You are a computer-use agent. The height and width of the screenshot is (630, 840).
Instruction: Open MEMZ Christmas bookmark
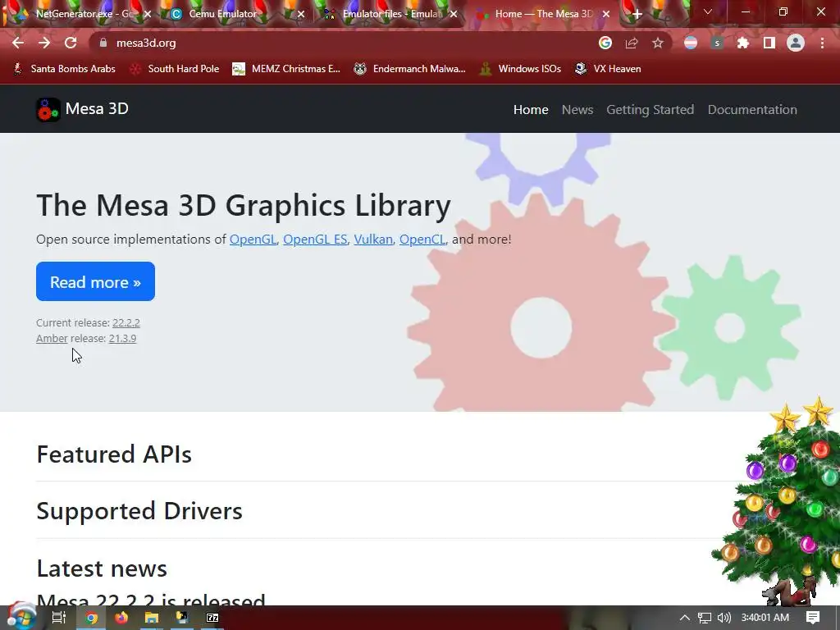click(x=286, y=69)
